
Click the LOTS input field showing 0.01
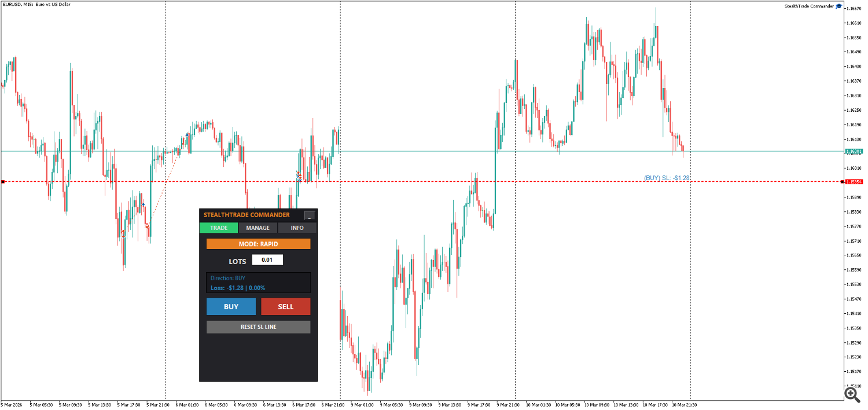tap(267, 260)
